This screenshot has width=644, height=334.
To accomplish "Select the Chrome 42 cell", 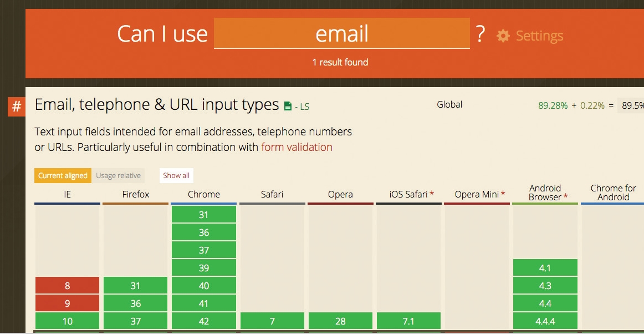I will pyautogui.click(x=204, y=321).
